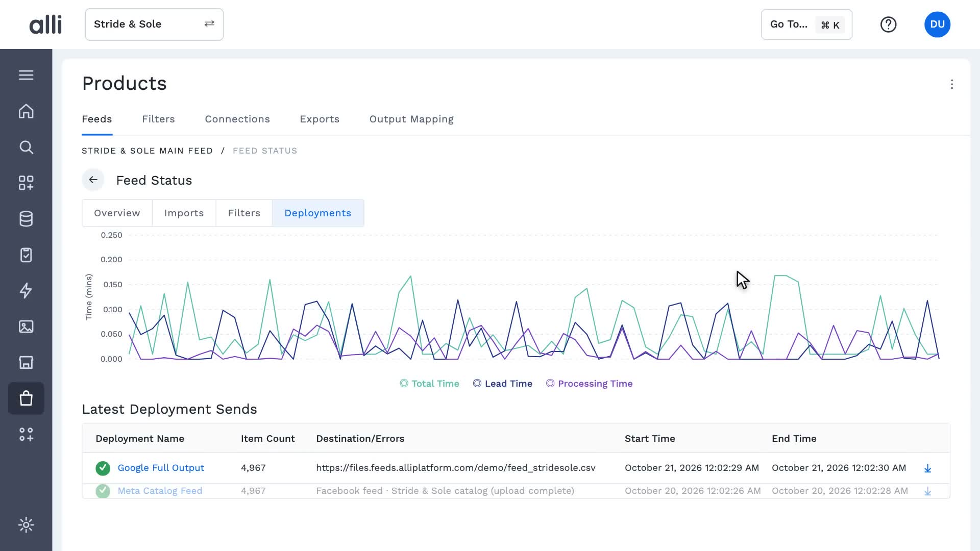
Task: Download the Google Full Output deployment file
Action: tap(927, 468)
